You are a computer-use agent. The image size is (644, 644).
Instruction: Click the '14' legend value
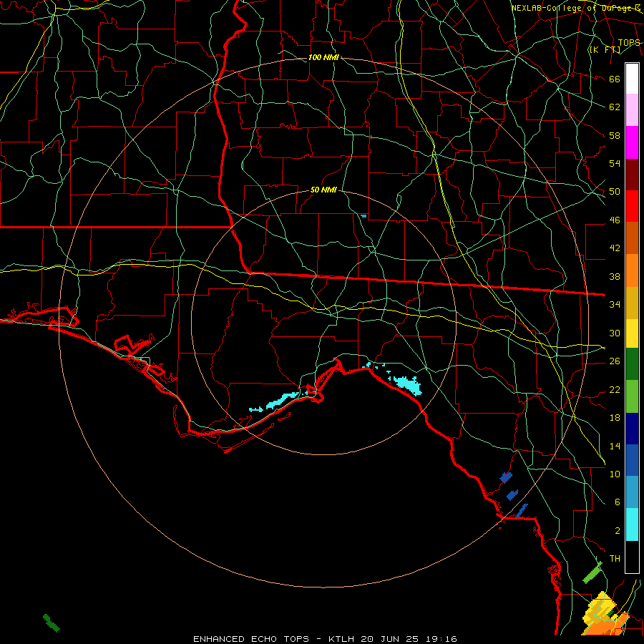click(x=615, y=446)
